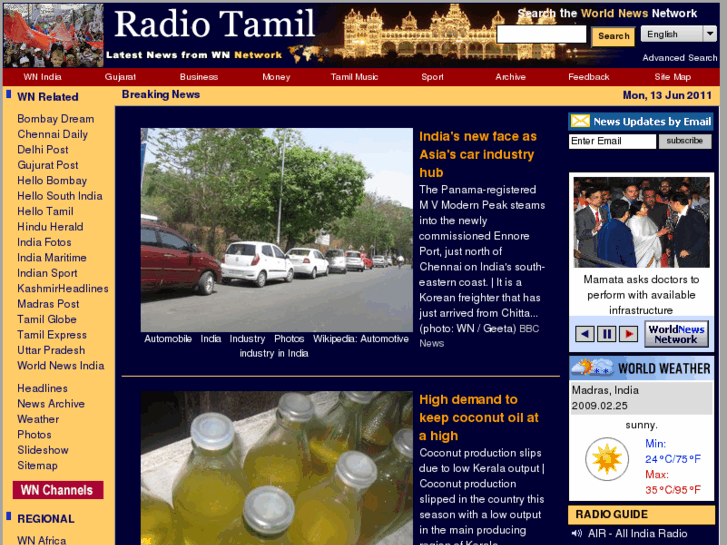The height and width of the screenshot is (545, 727).
Task: Open the Sport menu item
Action: (432, 77)
